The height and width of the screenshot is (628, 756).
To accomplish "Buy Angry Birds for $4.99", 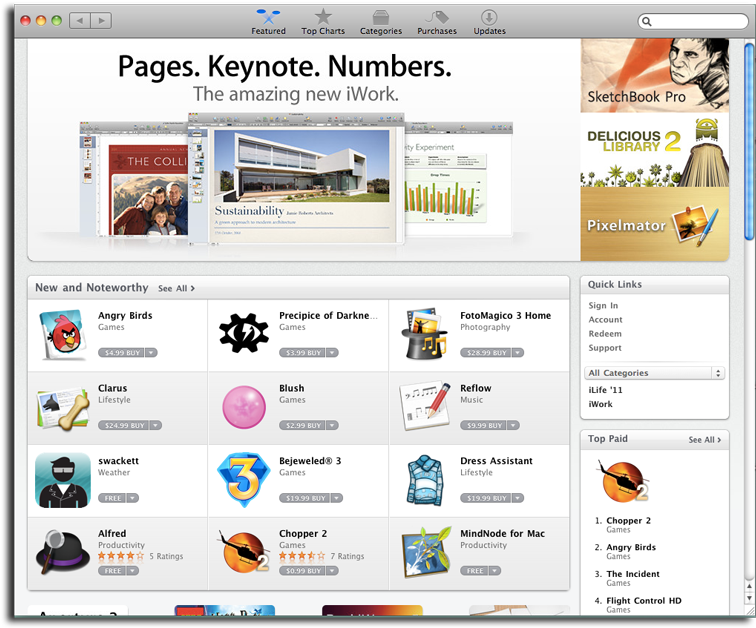I will click(121, 353).
